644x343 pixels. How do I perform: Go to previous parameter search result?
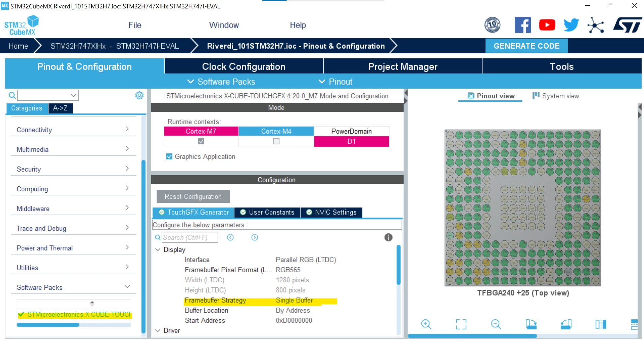tap(230, 238)
